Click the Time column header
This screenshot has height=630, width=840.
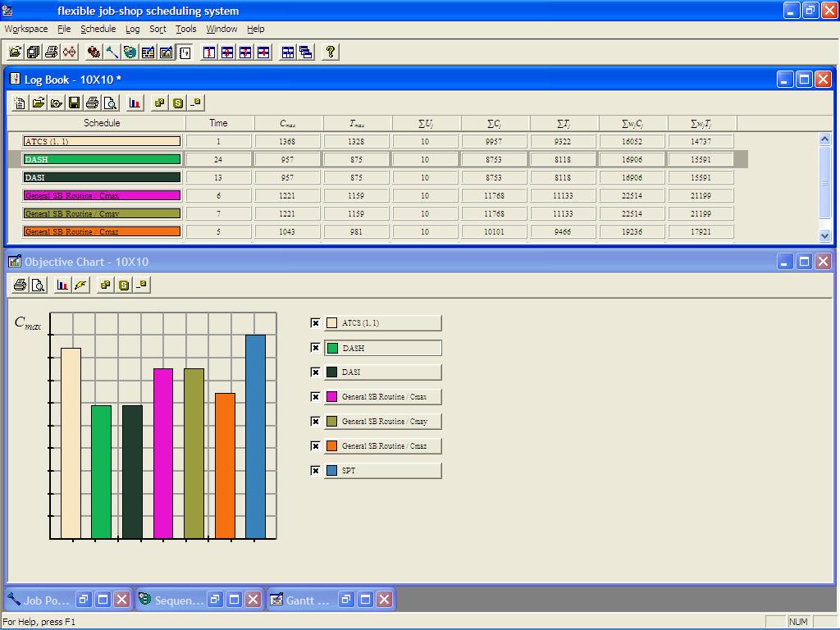(218, 123)
